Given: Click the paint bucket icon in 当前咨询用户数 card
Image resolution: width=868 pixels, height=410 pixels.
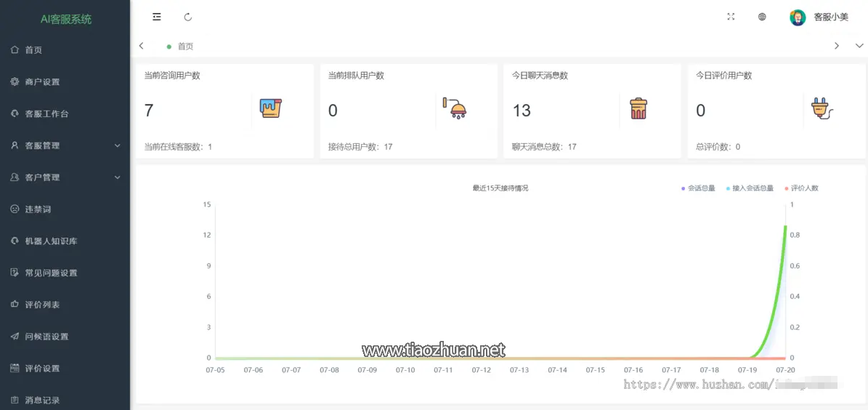Looking at the screenshot, I should [271, 108].
